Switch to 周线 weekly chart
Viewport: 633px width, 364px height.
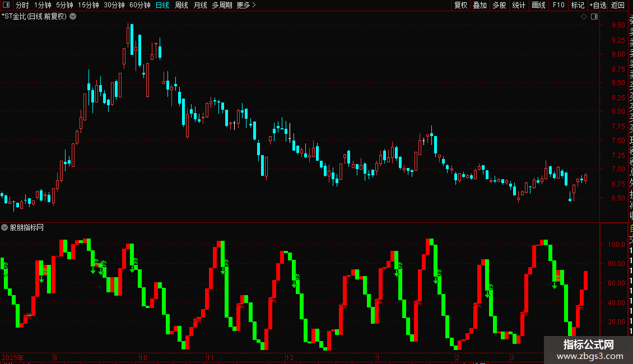(181, 5)
